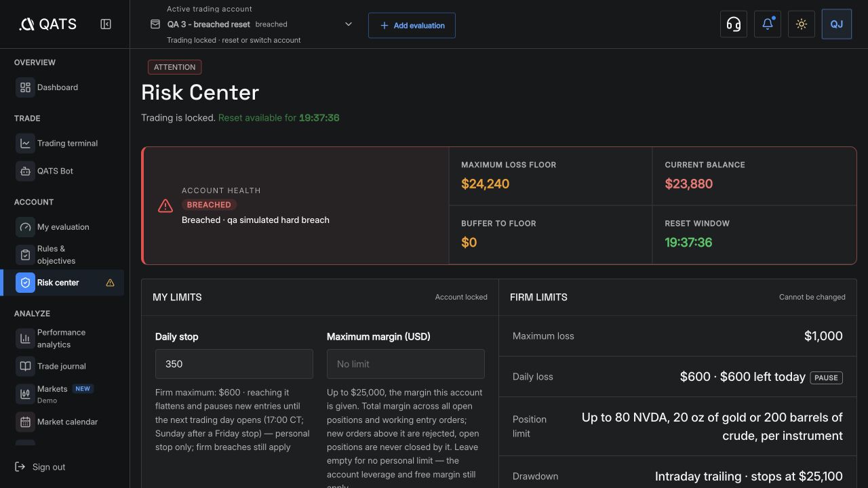Viewport: 868px width, 488px height.
Task: Click the ATTENTION badge
Action: tap(174, 67)
